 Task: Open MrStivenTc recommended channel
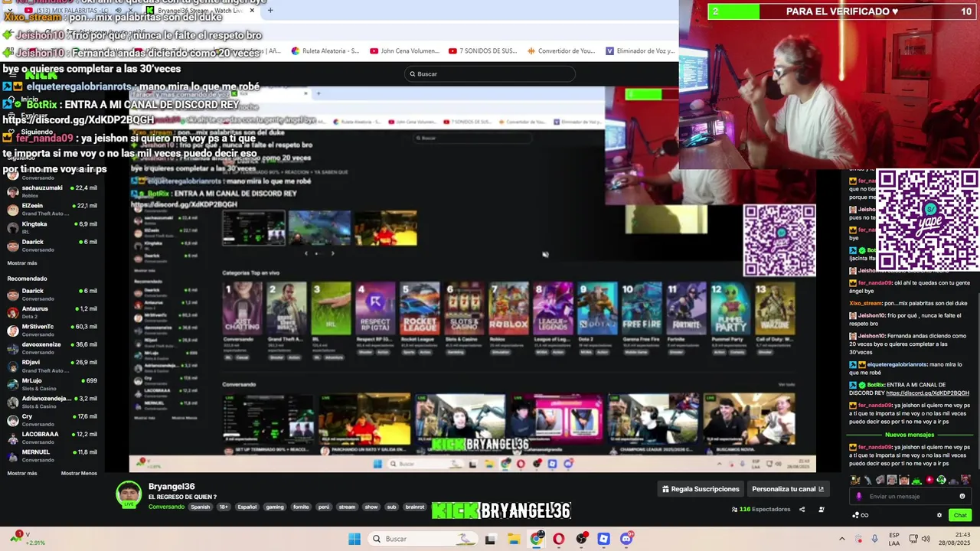[x=54, y=330]
